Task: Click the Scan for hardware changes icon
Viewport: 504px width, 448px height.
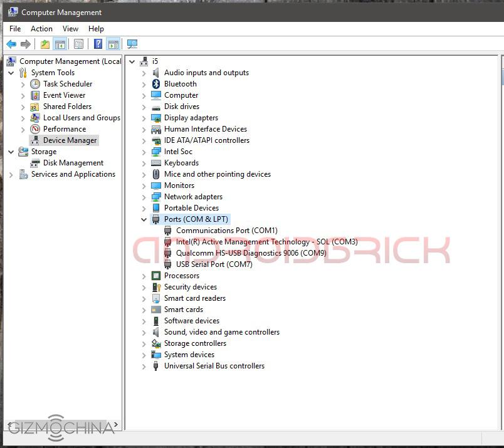Action: click(x=132, y=44)
